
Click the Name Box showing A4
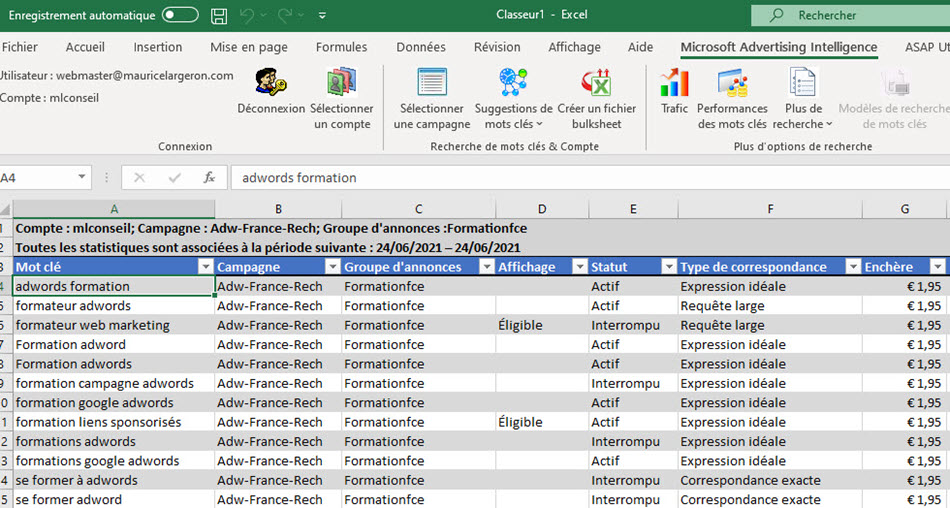38,178
